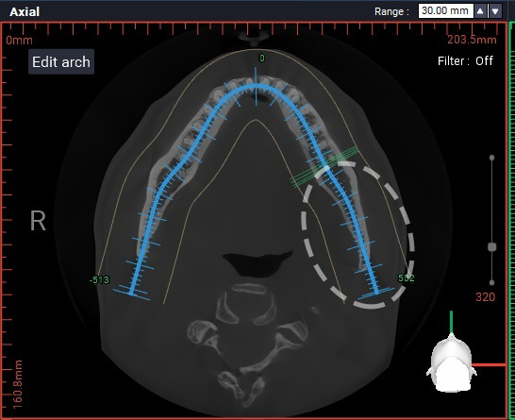Select the -513 arch endpoint label

[x=99, y=280]
